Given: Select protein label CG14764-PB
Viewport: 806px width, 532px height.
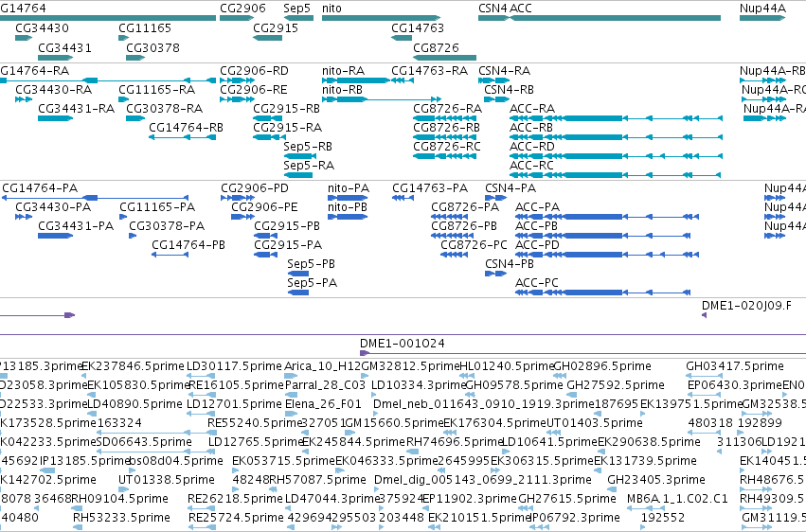Looking at the screenshot, I should 188,244.
